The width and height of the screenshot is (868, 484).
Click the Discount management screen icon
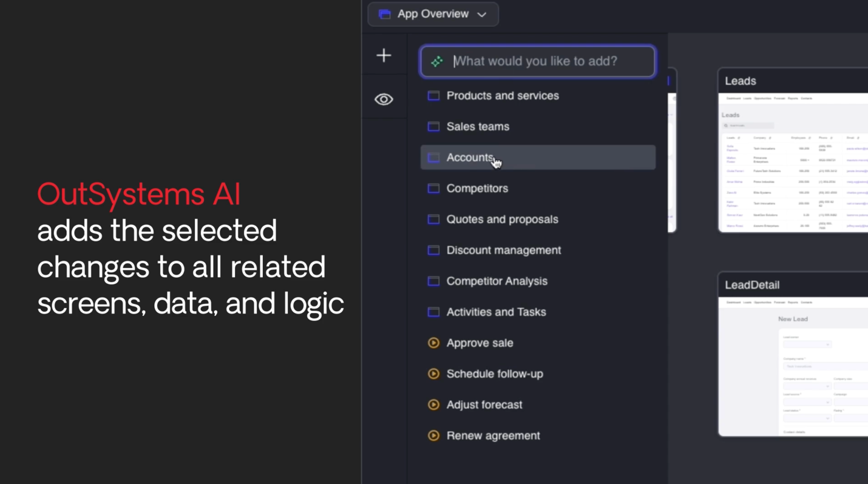tap(433, 250)
